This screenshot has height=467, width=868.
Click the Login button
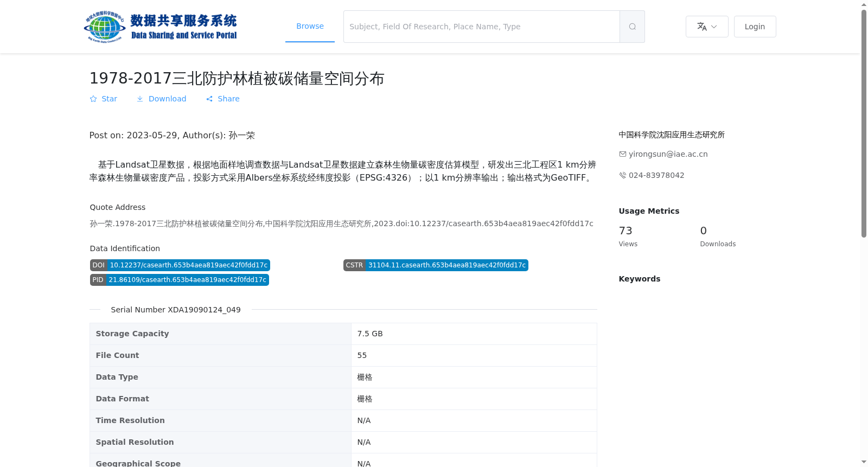(x=755, y=27)
